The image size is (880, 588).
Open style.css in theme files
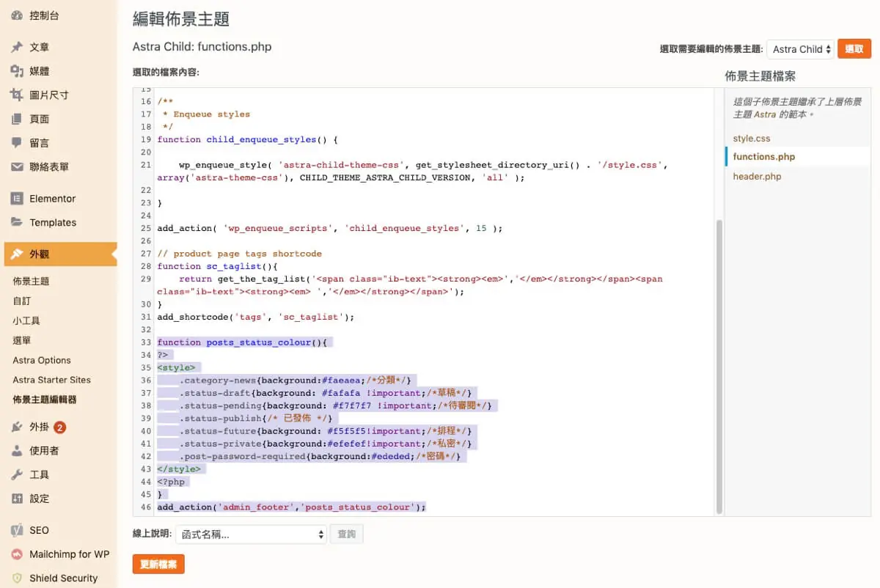coord(752,138)
